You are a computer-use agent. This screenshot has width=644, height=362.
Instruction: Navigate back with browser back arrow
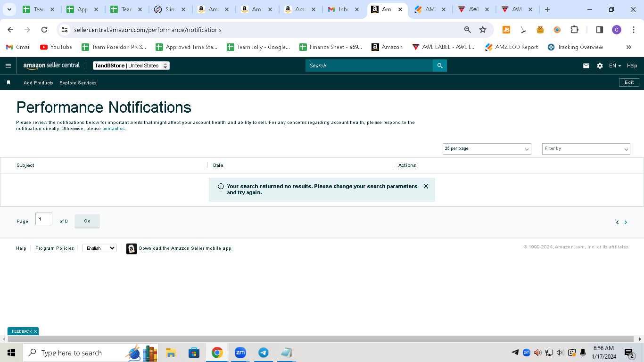click(x=10, y=30)
